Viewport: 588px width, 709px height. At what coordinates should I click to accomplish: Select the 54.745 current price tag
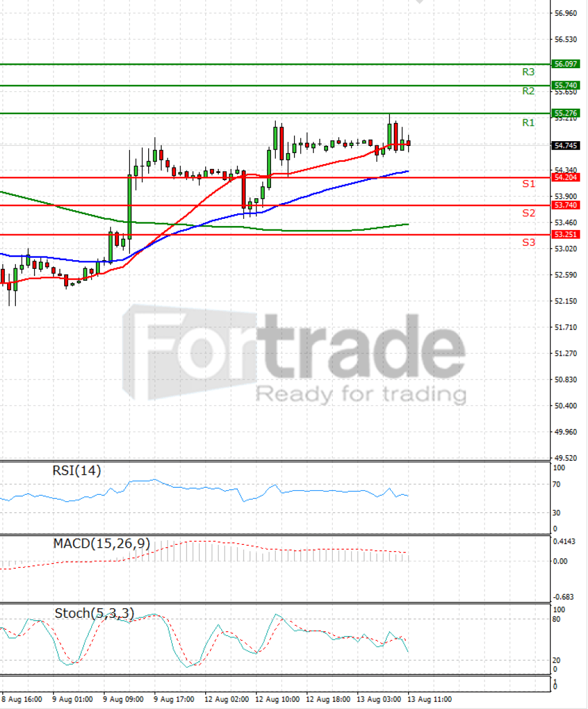pyautogui.click(x=566, y=145)
